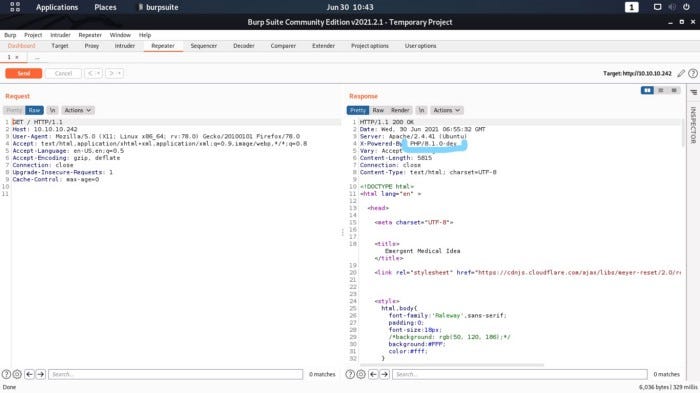This screenshot has width=700, height=393.
Task: Switch to Comparer tab
Action: [x=283, y=46]
